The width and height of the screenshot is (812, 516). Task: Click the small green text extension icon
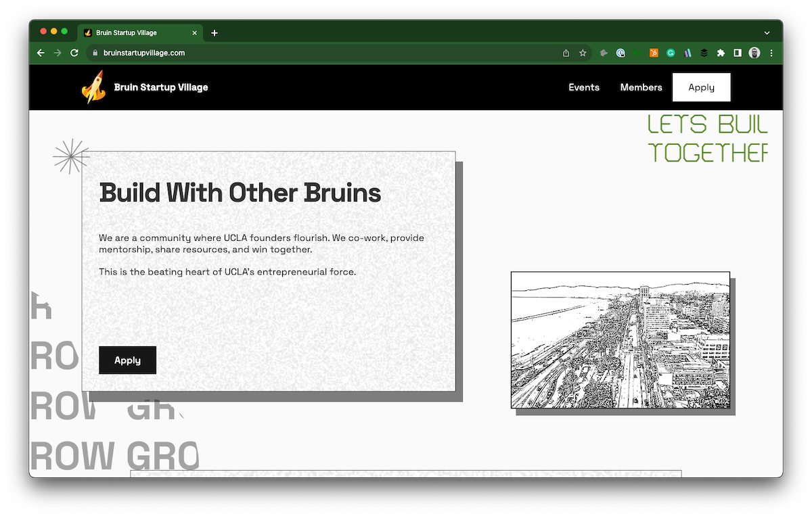(x=637, y=53)
